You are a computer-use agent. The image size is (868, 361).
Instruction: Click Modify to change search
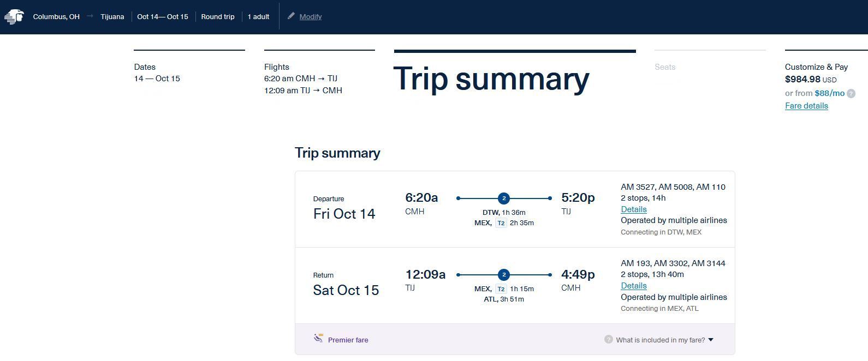[x=311, y=17]
